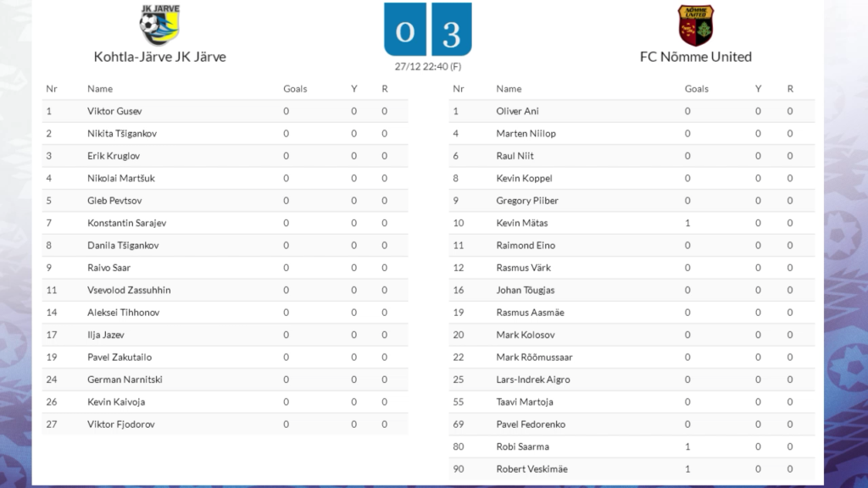Click the away score 3 box
Viewport: 868px width, 488px height.
(451, 30)
